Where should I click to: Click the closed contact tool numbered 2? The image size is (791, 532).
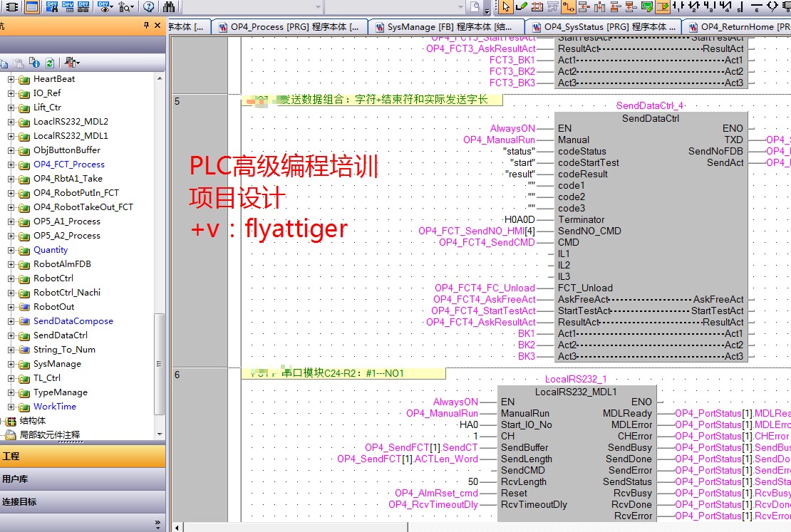[x=694, y=6]
